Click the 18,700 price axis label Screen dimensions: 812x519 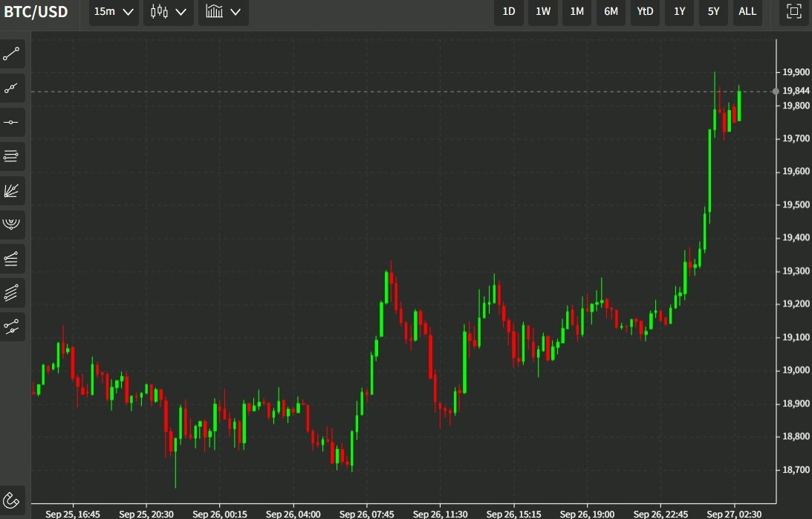796,470
